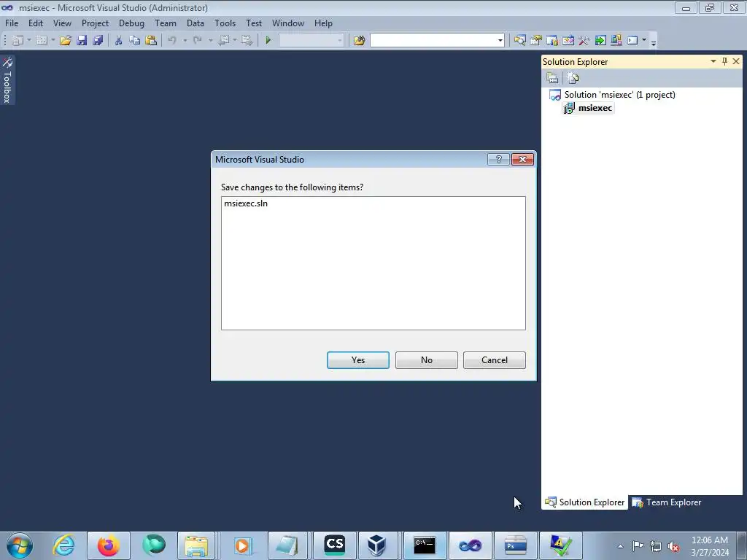The width and height of the screenshot is (747, 560).
Task: Open the Debug menu
Action: coord(131,23)
